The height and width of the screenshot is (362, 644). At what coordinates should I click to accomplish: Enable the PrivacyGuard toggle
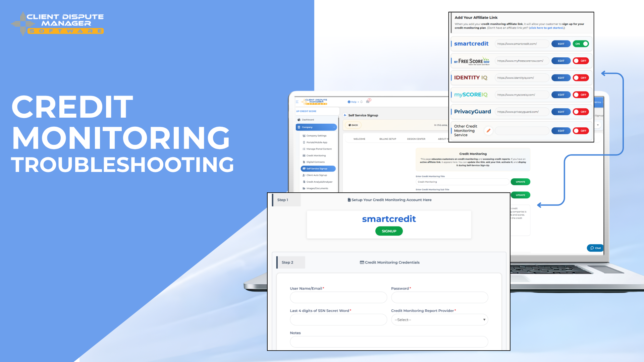581,112
